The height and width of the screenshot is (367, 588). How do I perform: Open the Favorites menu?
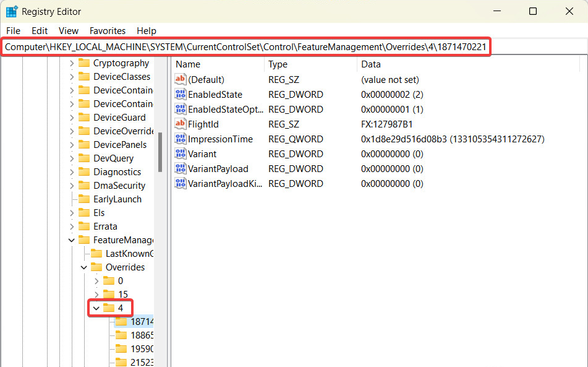[107, 31]
